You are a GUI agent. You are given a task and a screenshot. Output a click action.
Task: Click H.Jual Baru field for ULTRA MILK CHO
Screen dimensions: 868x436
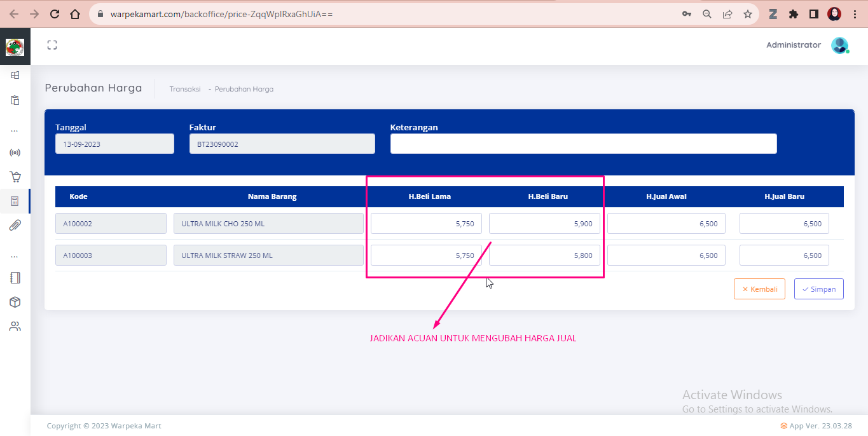click(784, 224)
